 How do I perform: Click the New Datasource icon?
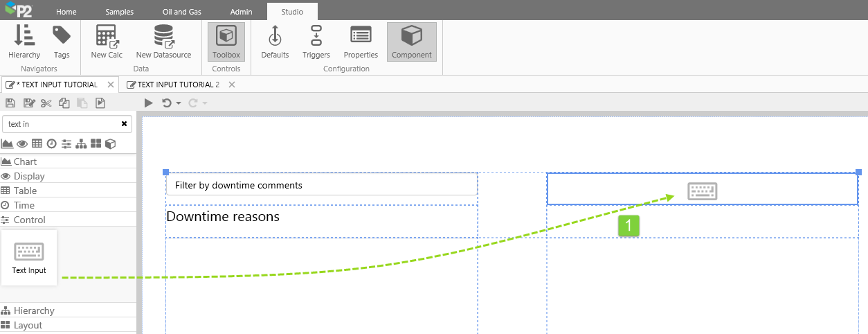coord(163,42)
